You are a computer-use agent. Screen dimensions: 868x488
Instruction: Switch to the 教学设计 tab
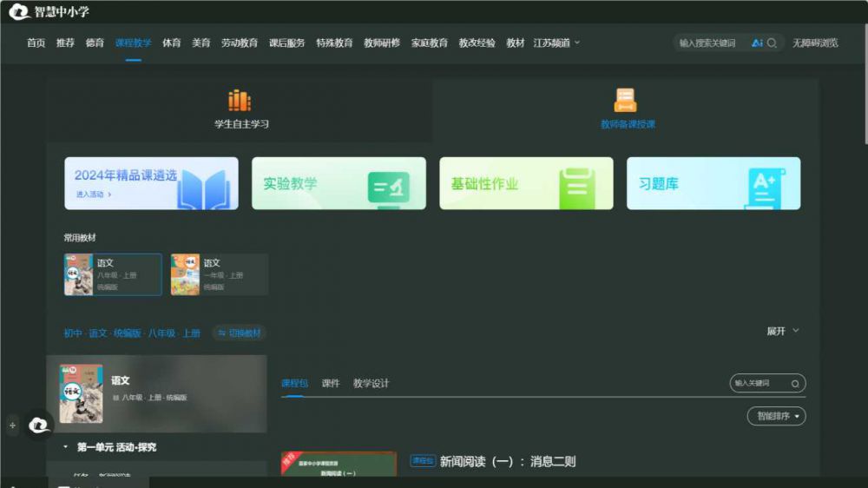point(371,383)
